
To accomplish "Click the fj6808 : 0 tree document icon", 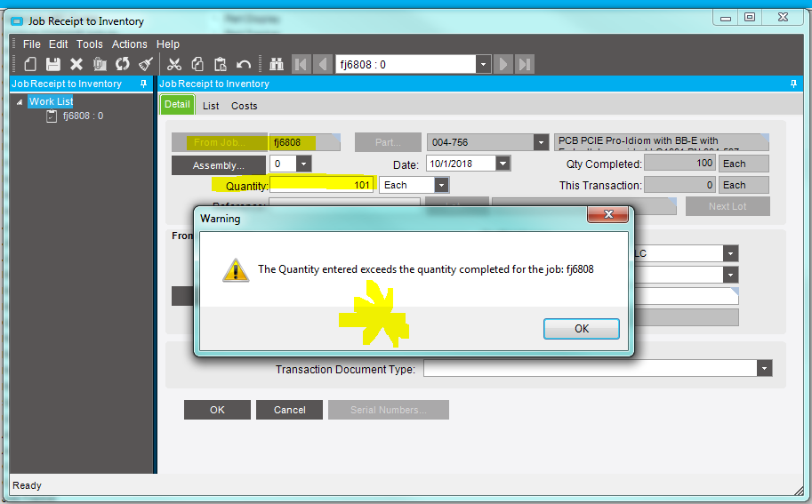I will (52, 116).
